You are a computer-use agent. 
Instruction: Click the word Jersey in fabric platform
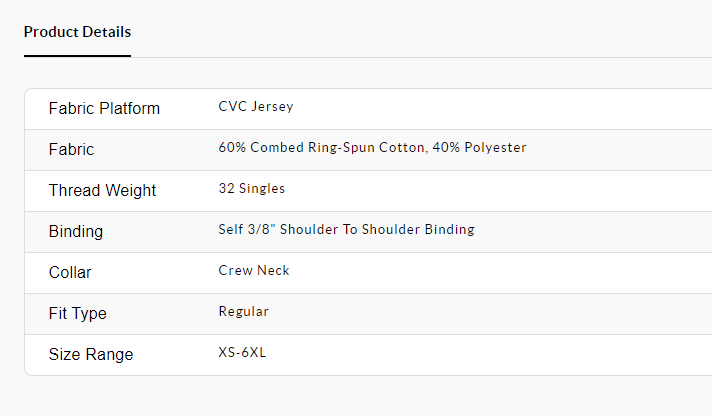tap(272, 107)
